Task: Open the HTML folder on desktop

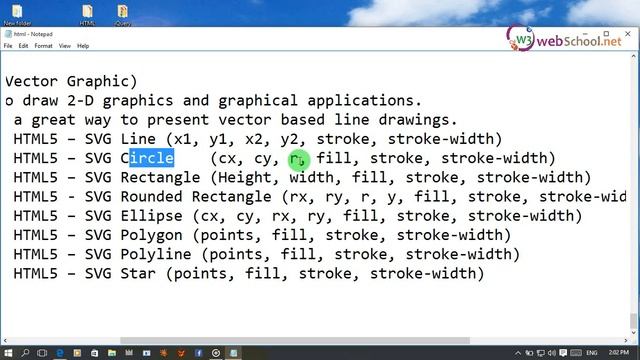Action: point(87,14)
